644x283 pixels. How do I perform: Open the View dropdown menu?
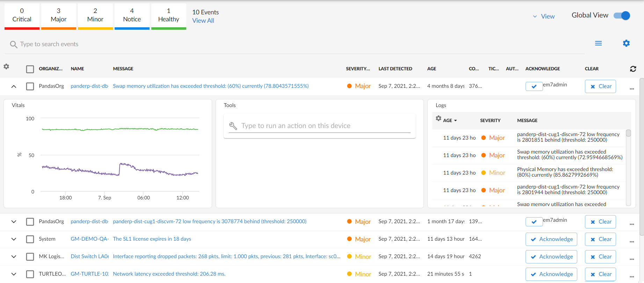tap(544, 16)
